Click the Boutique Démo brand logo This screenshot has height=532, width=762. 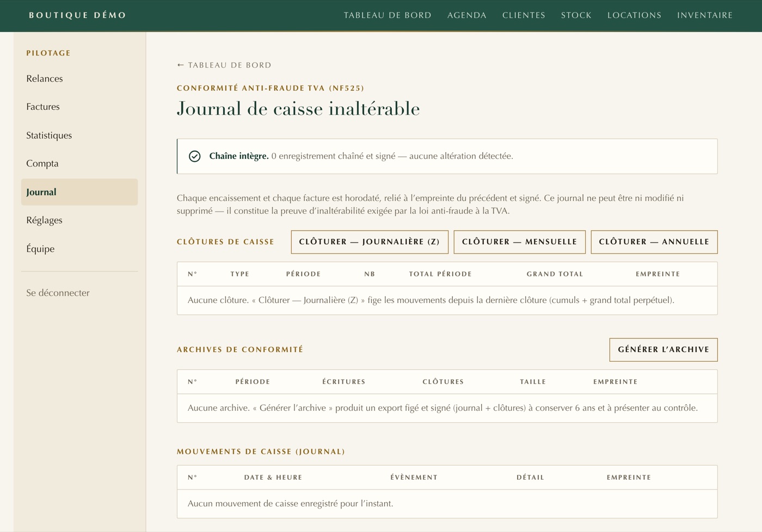click(x=78, y=15)
